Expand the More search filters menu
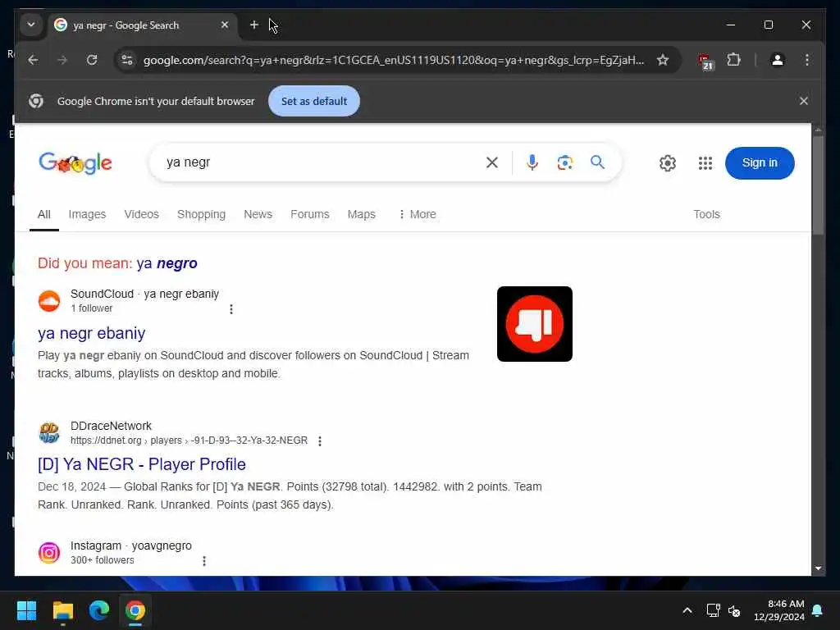840x630 pixels. point(418,214)
